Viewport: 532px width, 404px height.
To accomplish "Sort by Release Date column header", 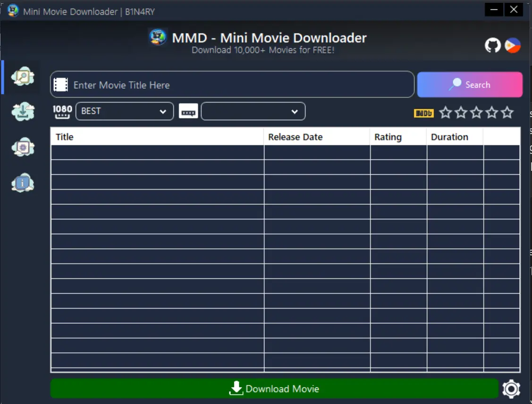I will [317, 137].
